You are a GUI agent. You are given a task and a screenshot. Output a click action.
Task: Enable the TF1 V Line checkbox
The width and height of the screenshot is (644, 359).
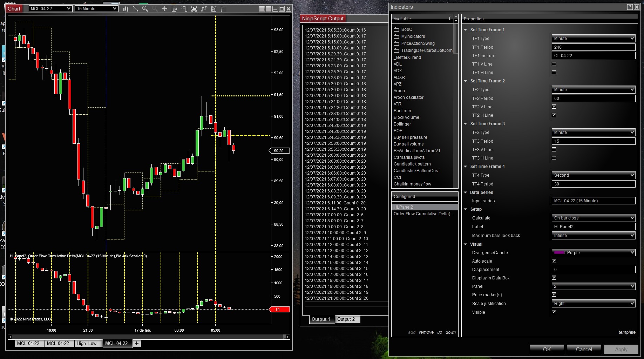[554, 64]
